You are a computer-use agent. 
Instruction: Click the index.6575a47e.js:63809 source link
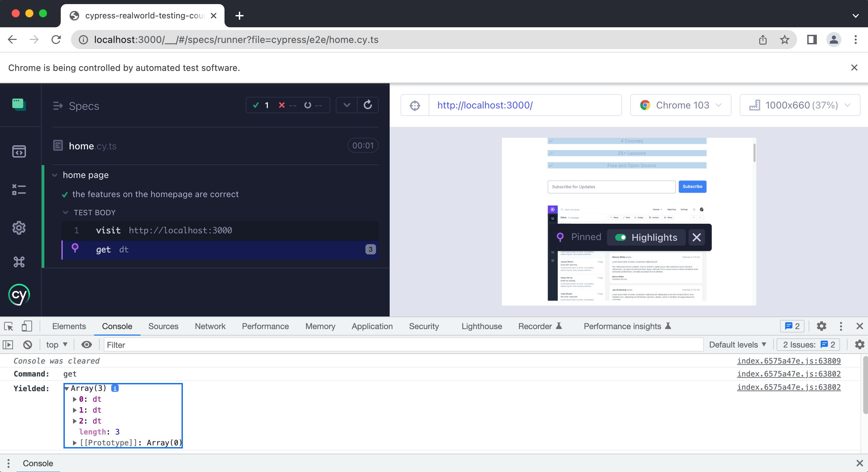click(789, 361)
